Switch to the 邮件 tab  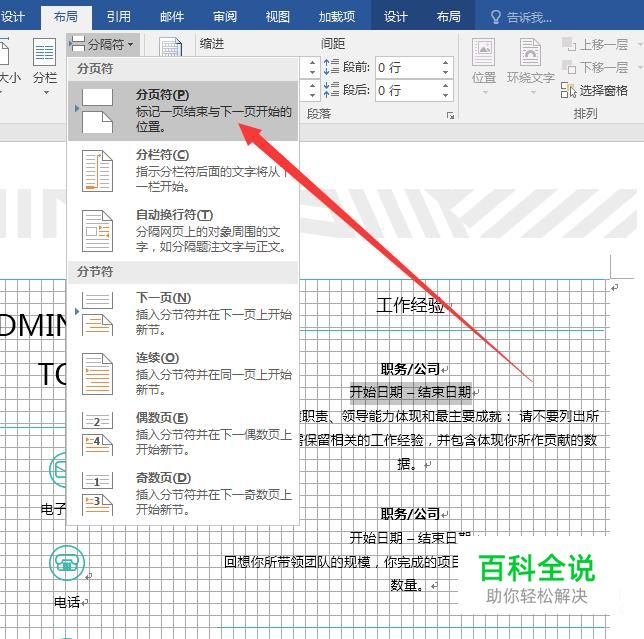[172, 16]
